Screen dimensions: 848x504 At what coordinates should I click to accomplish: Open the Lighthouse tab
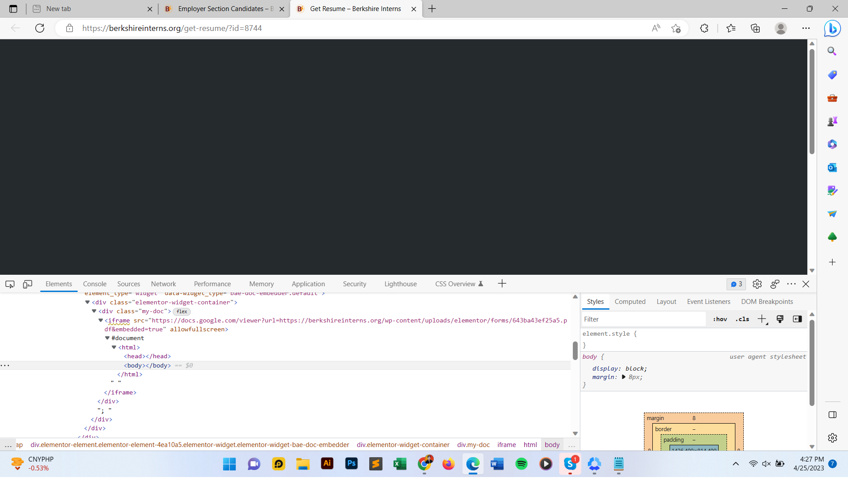pyautogui.click(x=401, y=284)
